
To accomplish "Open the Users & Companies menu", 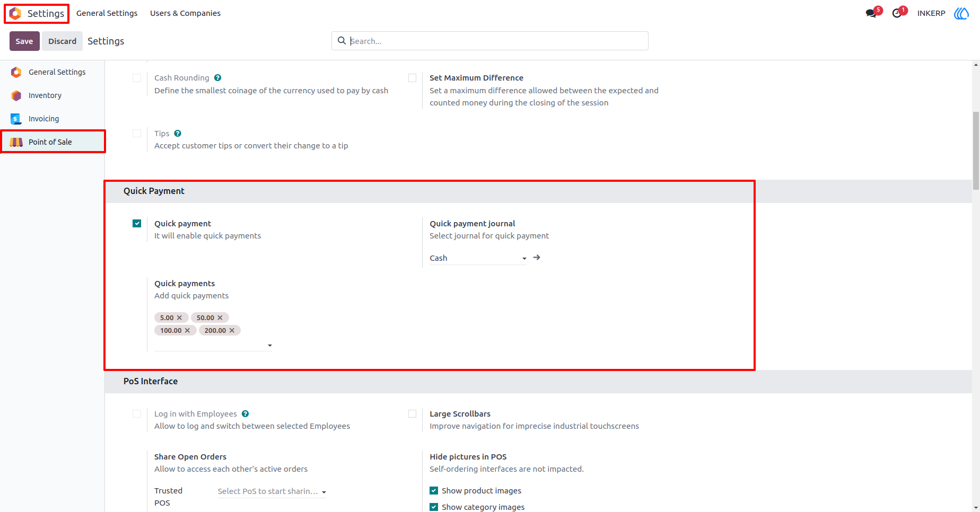I will click(x=185, y=13).
